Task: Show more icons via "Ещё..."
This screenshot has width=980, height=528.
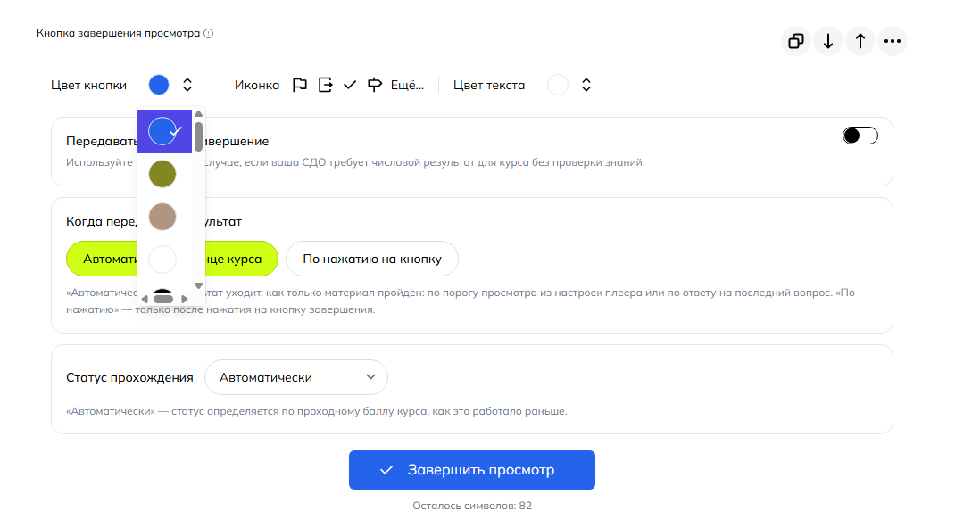Action: 407,85
